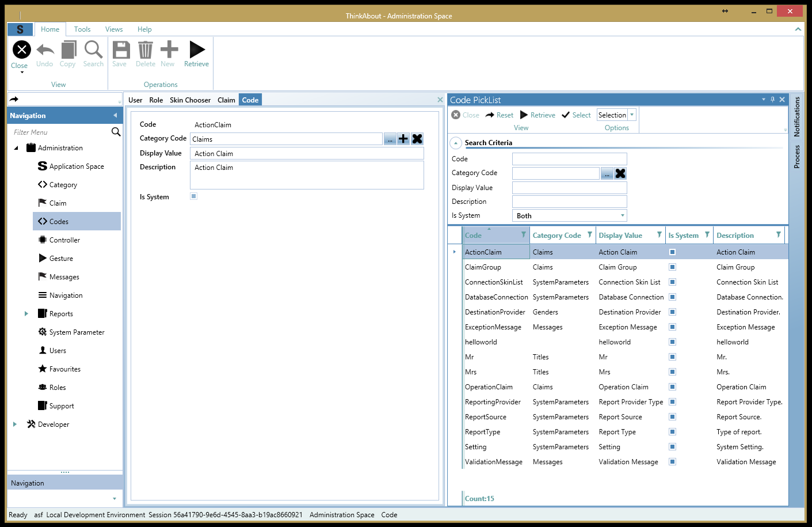Screen dimensions: 812x527
Task: Click plus button beside Category Code Claims
Action: [403, 139]
